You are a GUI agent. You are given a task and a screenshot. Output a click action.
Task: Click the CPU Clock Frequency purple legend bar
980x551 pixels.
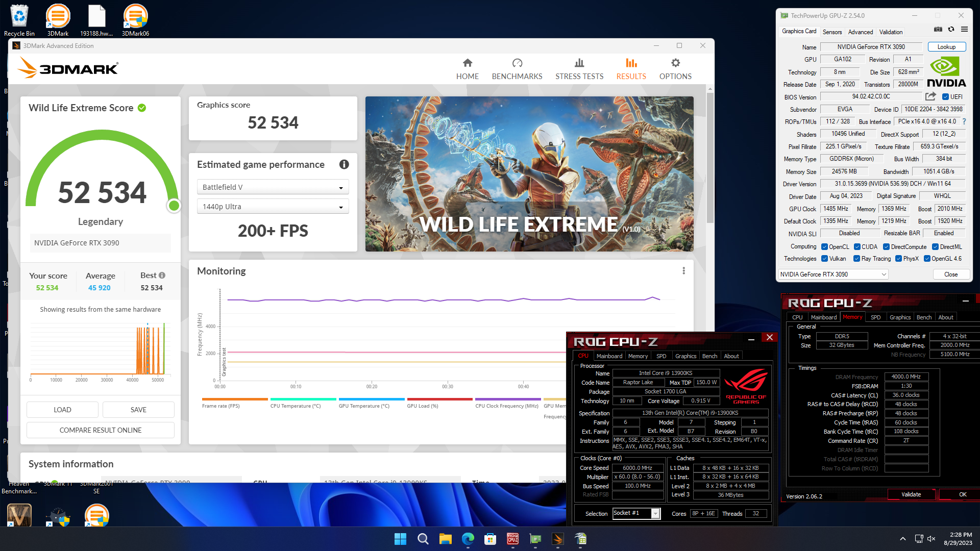tap(508, 399)
